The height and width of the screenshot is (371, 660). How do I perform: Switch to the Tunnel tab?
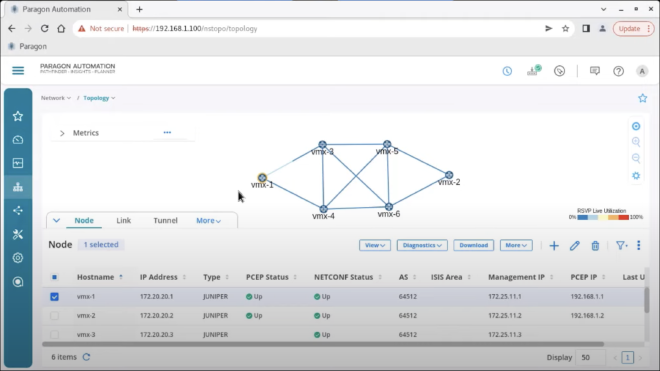coord(165,220)
